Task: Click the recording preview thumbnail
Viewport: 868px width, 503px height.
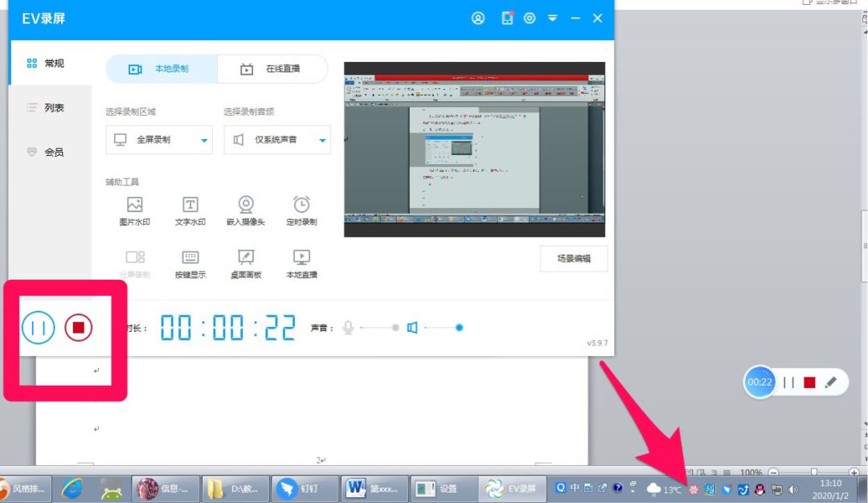Action: (x=474, y=149)
